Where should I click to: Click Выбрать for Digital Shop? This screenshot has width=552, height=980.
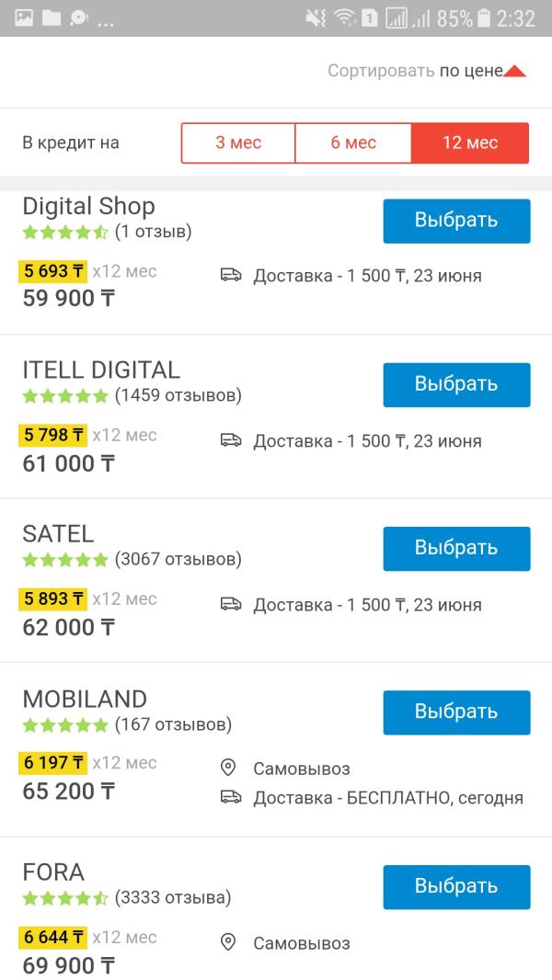(x=457, y=221)
